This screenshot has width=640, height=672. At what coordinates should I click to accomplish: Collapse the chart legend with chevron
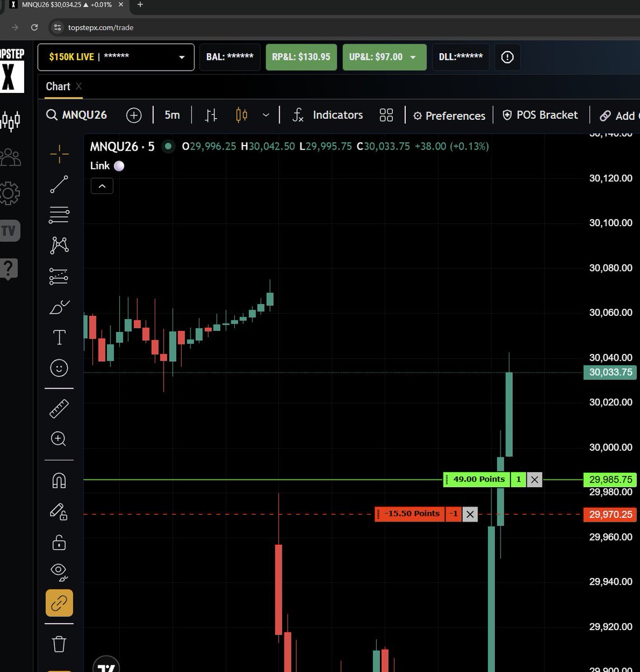coord(102,186)
